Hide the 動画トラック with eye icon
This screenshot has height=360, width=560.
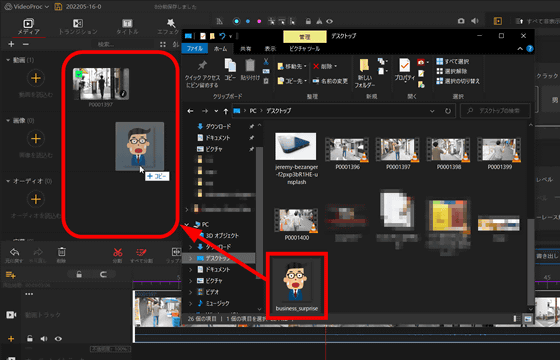[58, 338]
